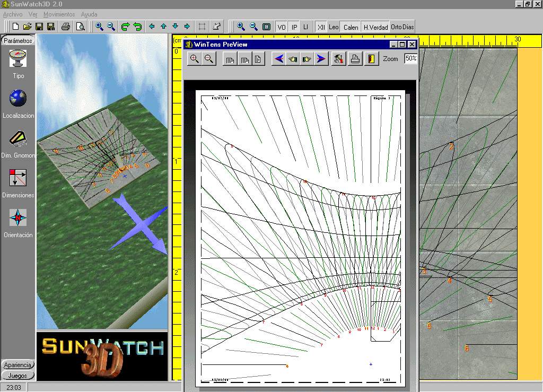Image resolution: width=543 pixels, height=392 pixels.
Task: Open the Archivo menu
Action: [x=13, y=14]
